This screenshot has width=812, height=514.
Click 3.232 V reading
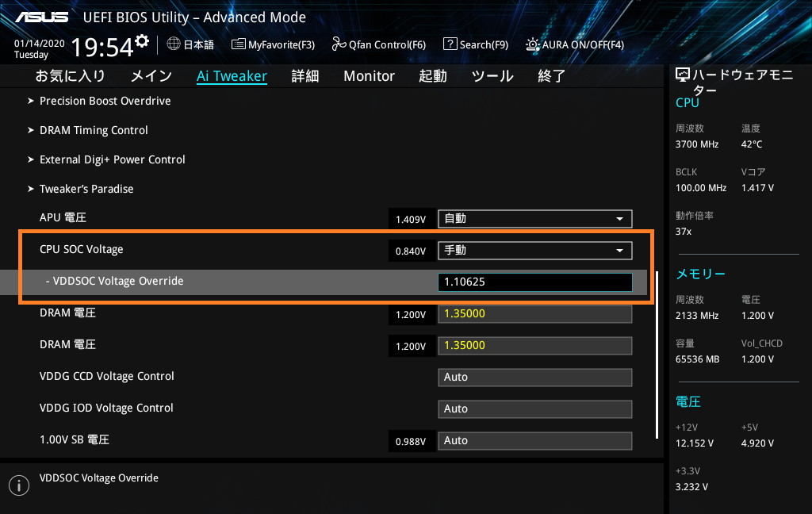[x=691, y=486]
